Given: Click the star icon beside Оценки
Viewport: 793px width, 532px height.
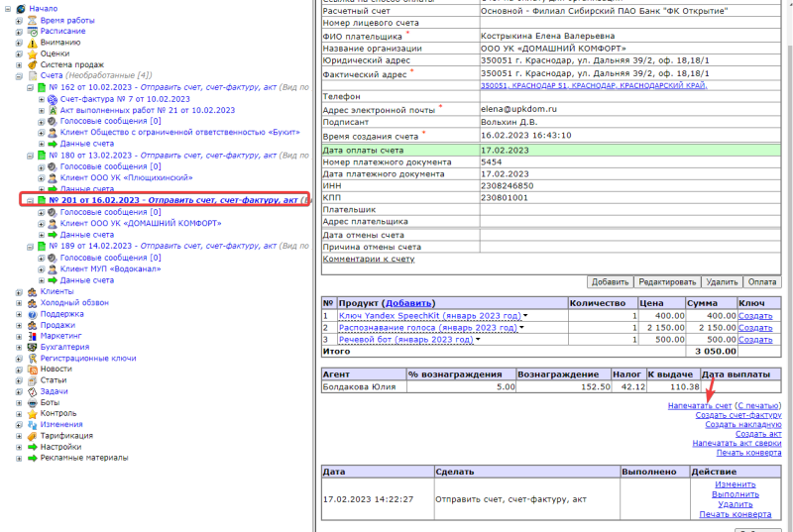Looking at the screenshot, I should click(x=32, y=53).
